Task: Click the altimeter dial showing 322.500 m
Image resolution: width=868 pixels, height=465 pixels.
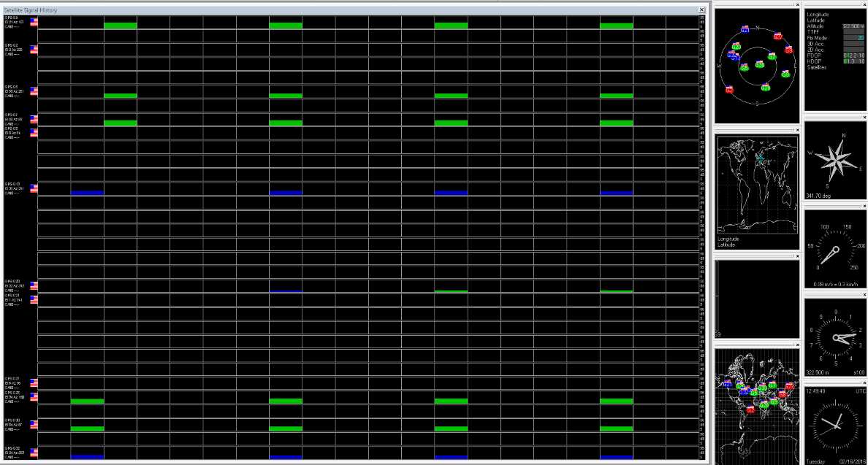Action: (x=835, y=337)
